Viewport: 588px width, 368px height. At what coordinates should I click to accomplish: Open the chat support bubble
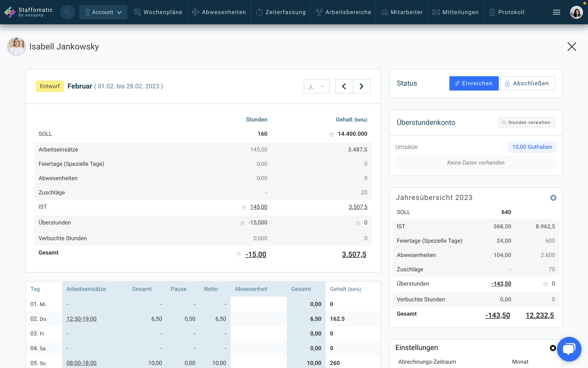coord(569,349)
